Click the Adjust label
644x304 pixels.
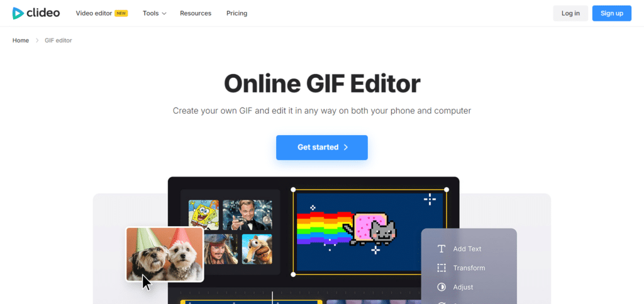(463, 287)
